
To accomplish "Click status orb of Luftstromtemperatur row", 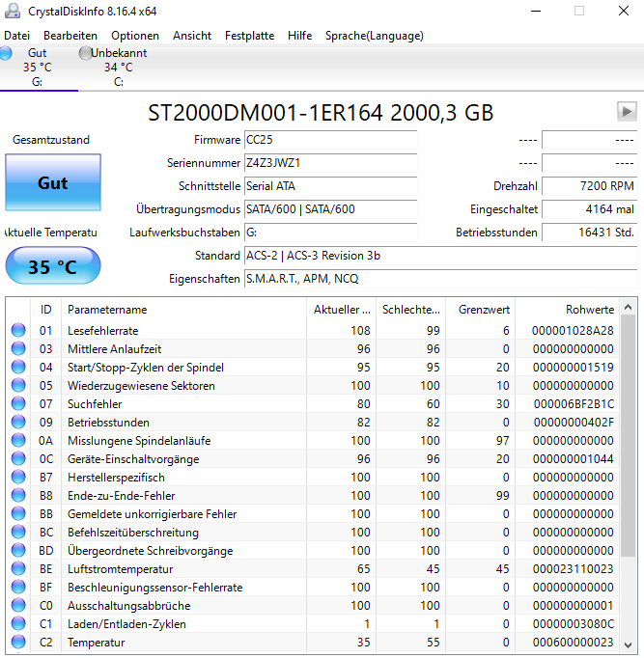I will [18, 568].
